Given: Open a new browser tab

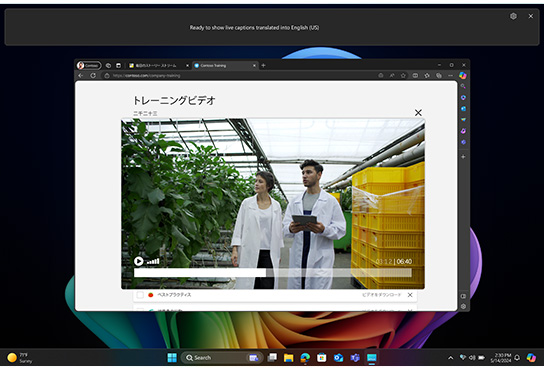Looking at the screenshot, I should [x=263, y=65].
